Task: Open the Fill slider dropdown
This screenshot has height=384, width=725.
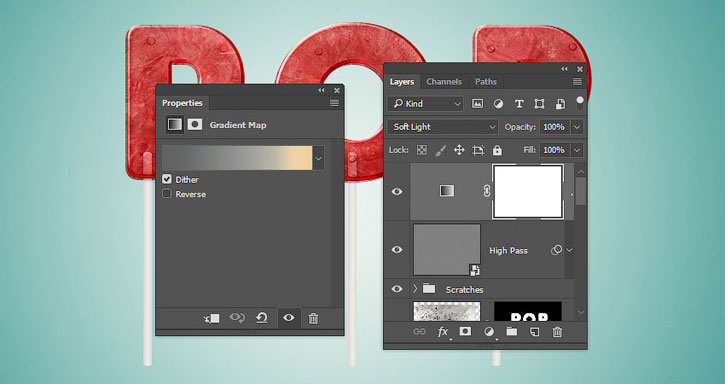Action: pos(577,150)
